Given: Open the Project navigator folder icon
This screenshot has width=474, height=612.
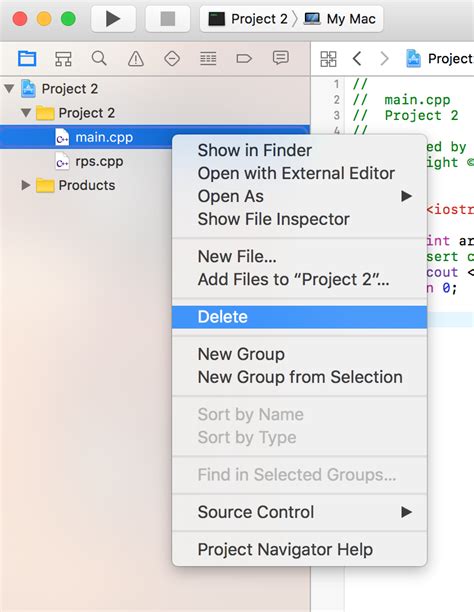Looking at the screenshot, I should point(27,59).
